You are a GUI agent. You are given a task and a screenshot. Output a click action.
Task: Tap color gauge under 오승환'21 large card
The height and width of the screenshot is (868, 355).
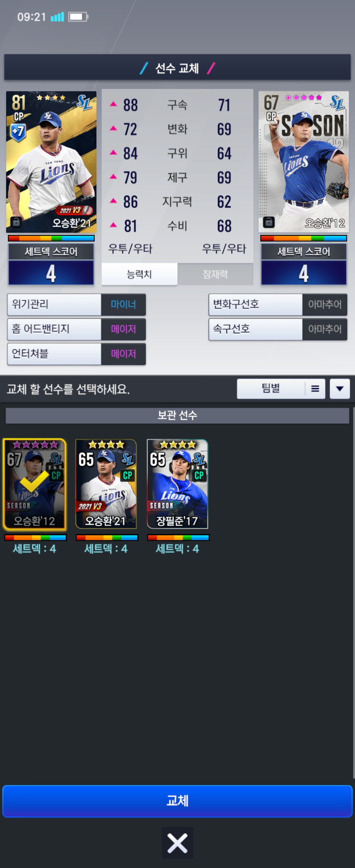(51, 238)
